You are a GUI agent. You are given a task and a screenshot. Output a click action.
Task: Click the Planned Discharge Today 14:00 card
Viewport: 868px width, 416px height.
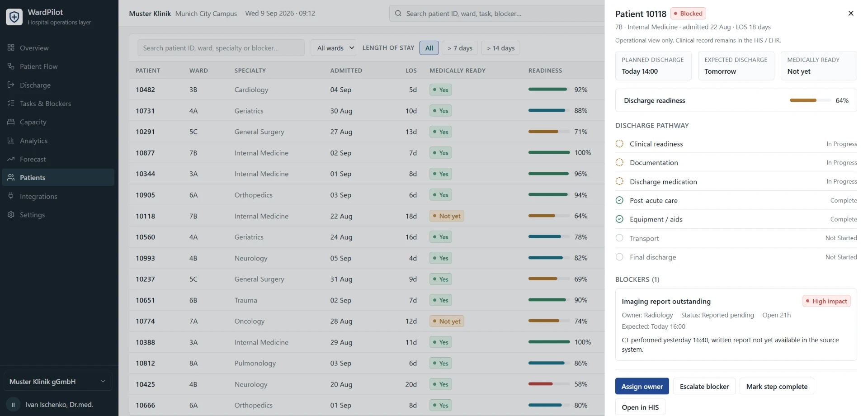(653, 66)
